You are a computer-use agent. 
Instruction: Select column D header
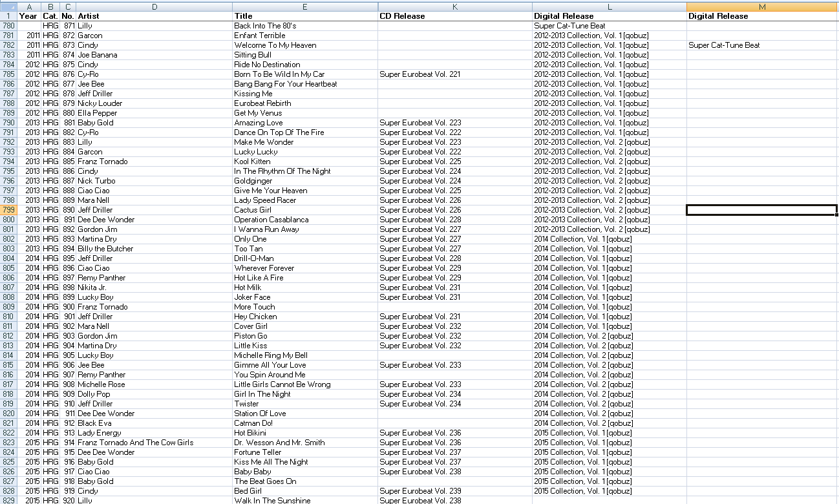click(x=154, y=6)
